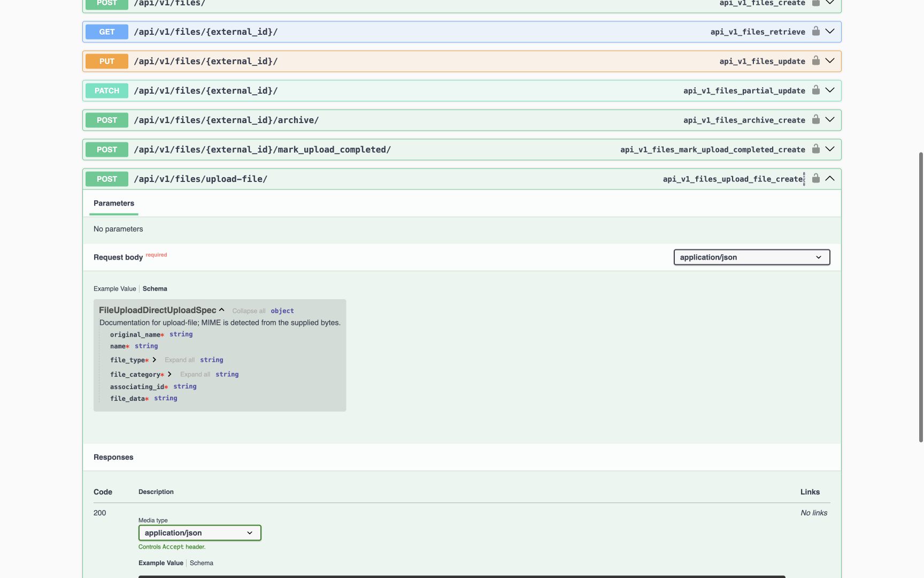Click the 200 response code
Screen dimensions: 924x578
(x=100, y=513)
